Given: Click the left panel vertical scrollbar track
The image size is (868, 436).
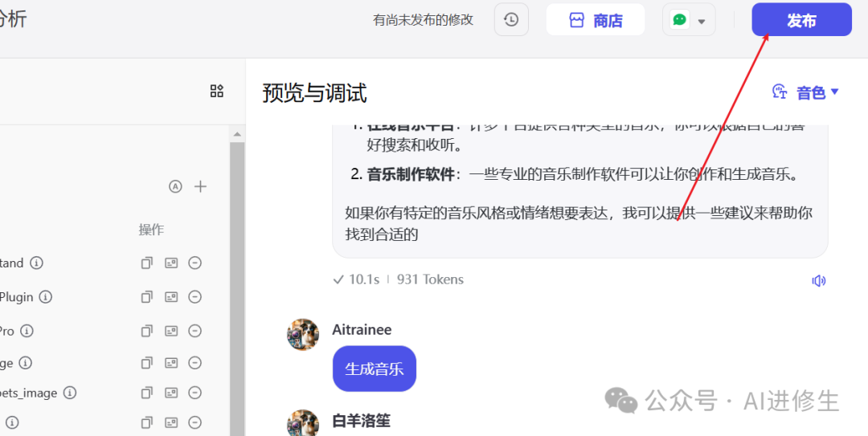Looking at the screenshot, I should [x=237, y=287].
